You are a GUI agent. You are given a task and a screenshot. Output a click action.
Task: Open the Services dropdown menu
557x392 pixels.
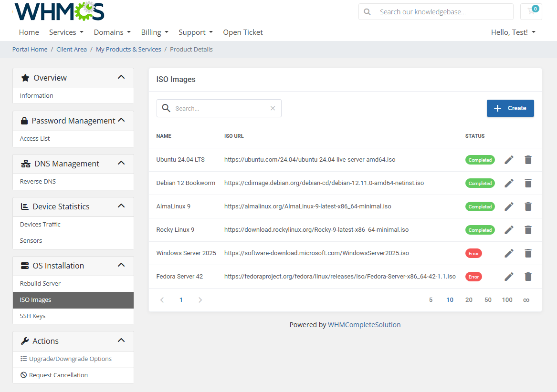click(x=66, y=32)
